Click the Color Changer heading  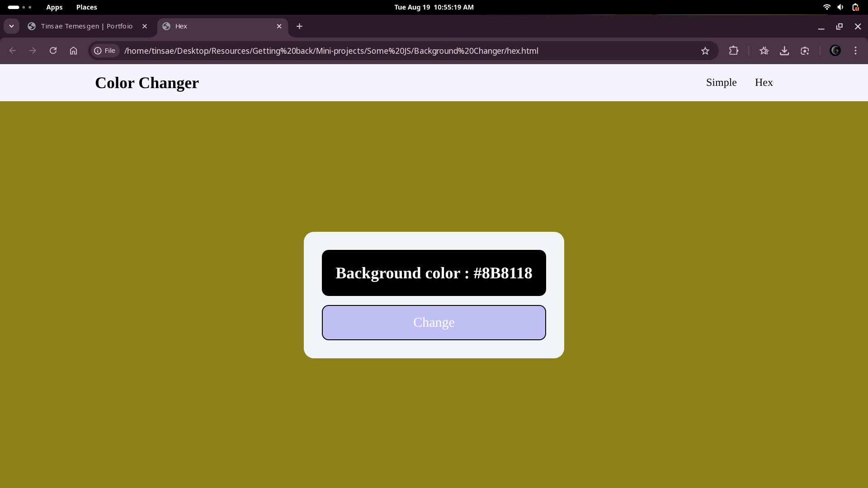point(147,83)
